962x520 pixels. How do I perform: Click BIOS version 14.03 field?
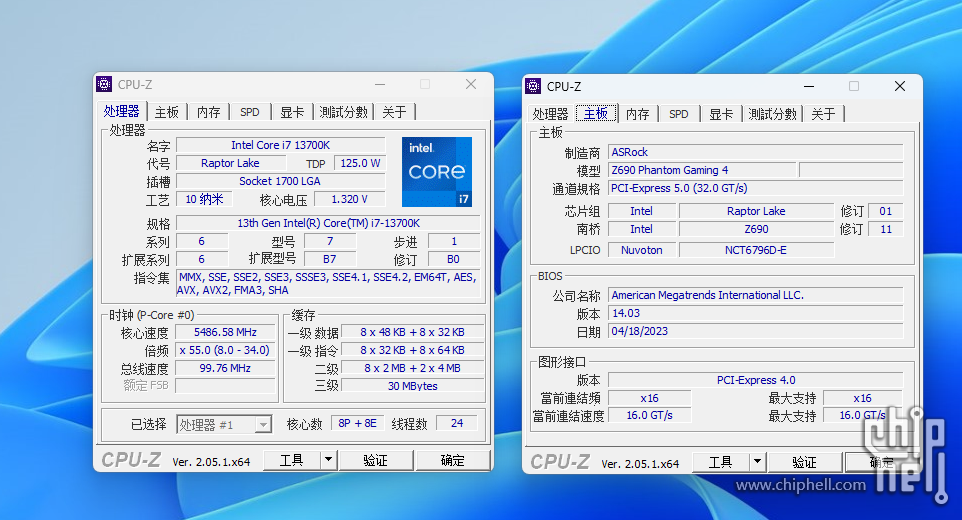(756, 313)
